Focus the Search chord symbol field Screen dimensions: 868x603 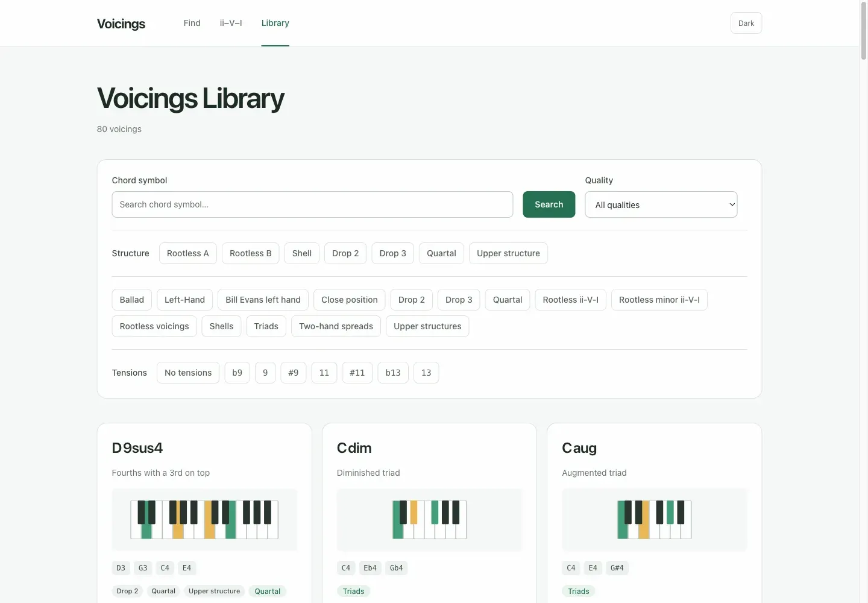312,204
